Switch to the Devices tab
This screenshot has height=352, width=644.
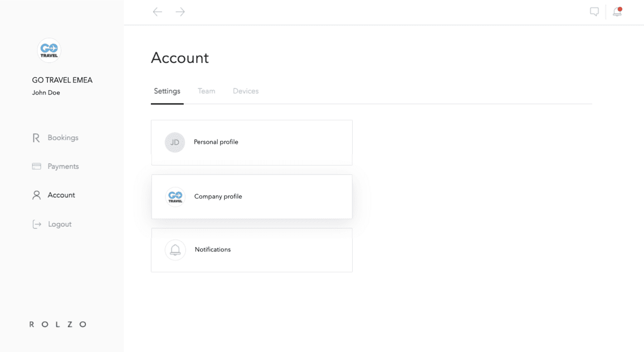(246, 91)
